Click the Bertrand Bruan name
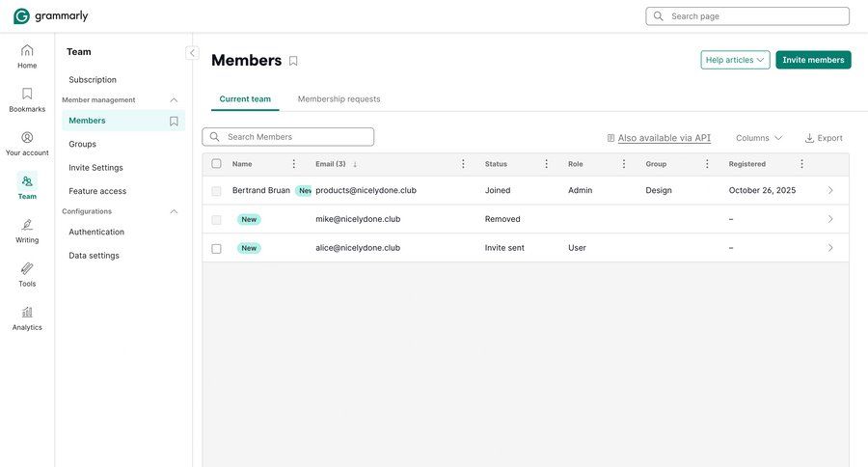 [261, 190]
